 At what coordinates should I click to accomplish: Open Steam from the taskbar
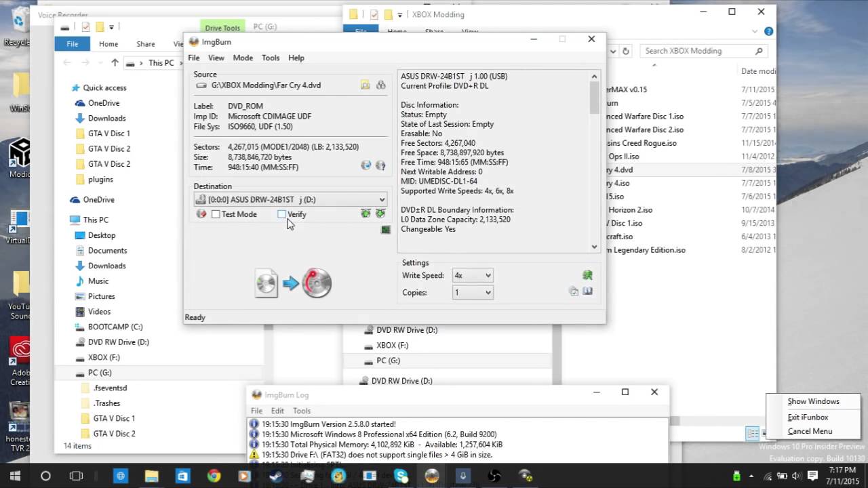click(276, 476)
